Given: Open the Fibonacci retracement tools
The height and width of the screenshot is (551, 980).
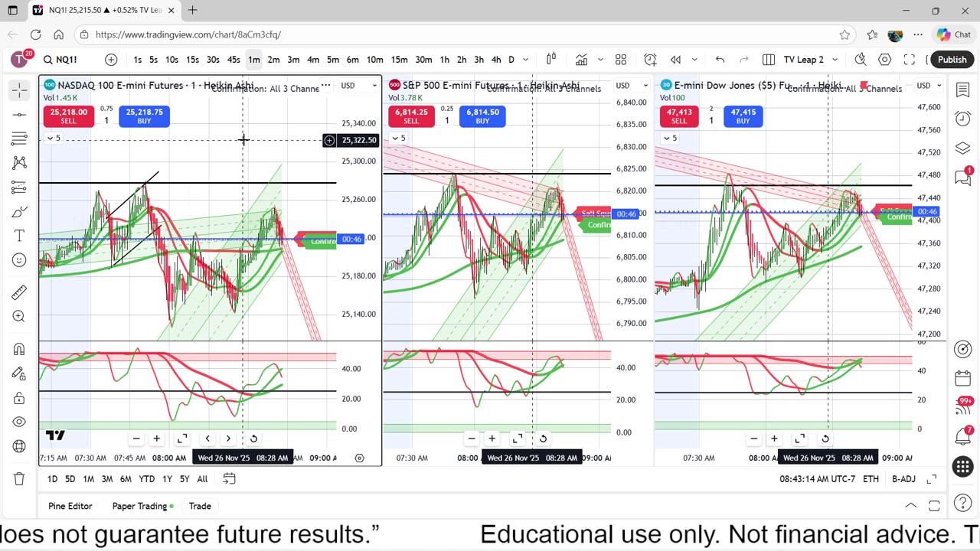Looking at the screenshot, I should click(19, 139).
